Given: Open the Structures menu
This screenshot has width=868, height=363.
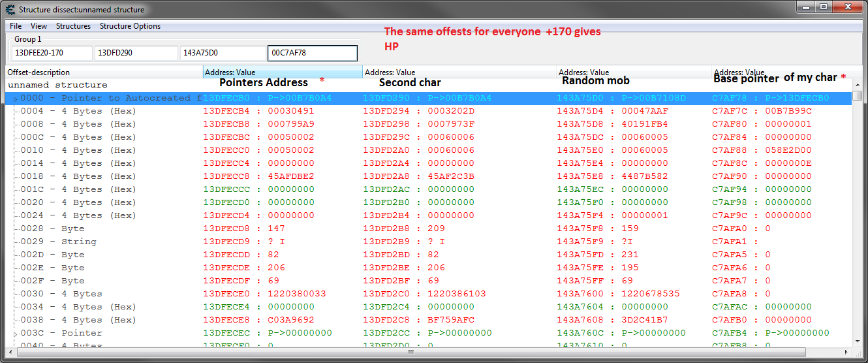Looking at the screenshot, I should tap(73, 26).
